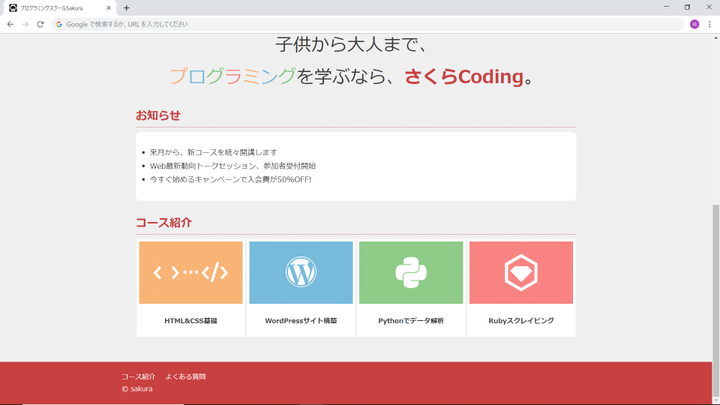720x405 pixels.
Task: Click the 入会費が50%OFF campaign news item
Action: click(231, 180)
